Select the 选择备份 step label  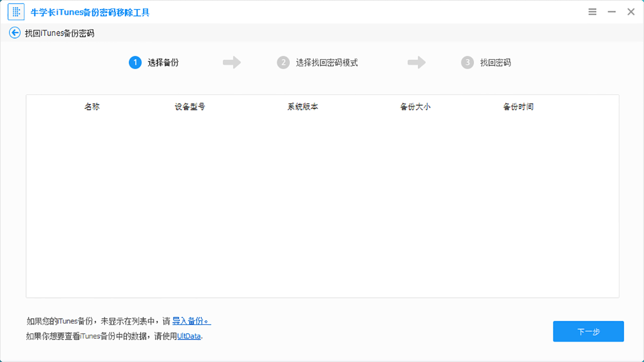click(164, 62)
